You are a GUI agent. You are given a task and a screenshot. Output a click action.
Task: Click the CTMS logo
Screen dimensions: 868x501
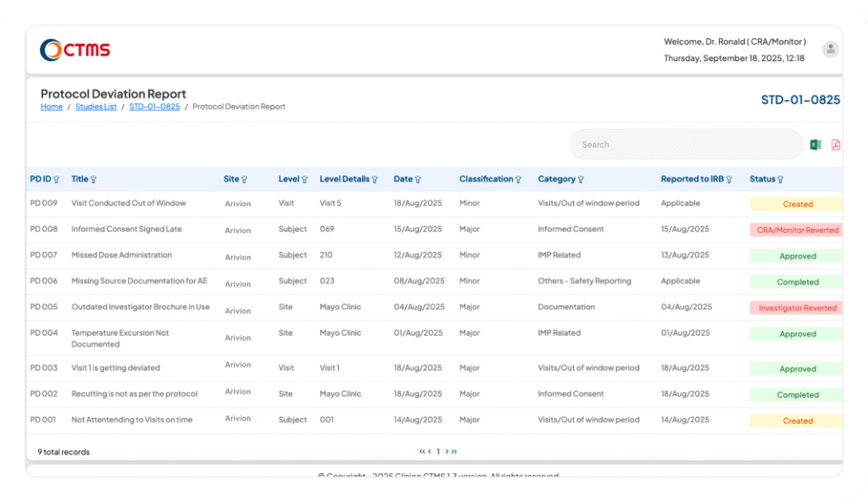coord(75,50)
